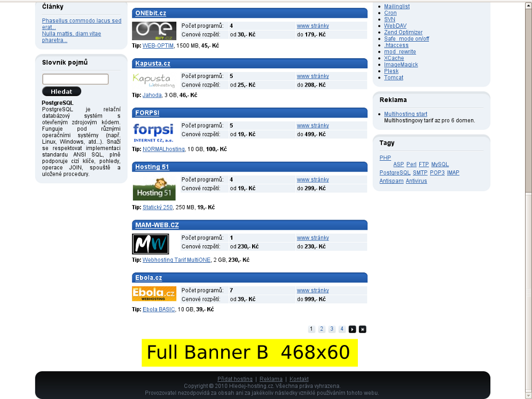Visit www stránky link for MAM-WEB.CZ
The height and width of the screenshot is (399, 532).
(313, 238)
